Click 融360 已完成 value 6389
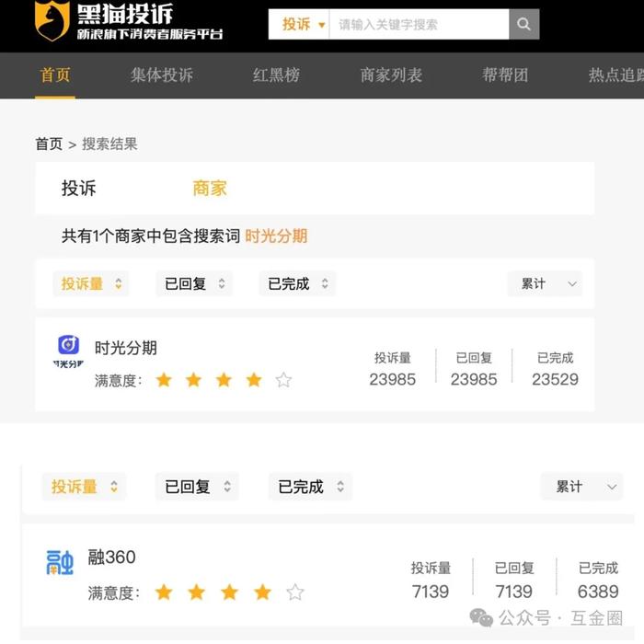The image size is (644, 644). click(598, 592)
